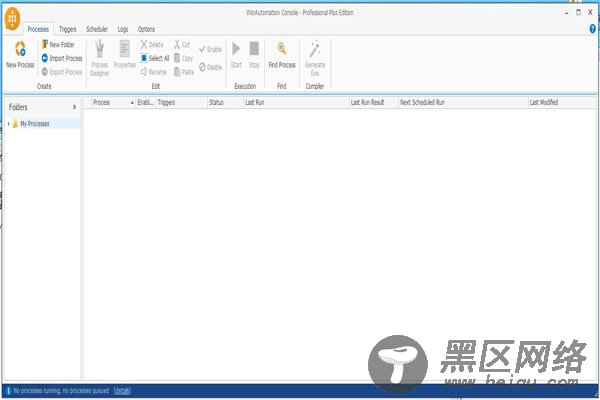
Task: Click Find Process magnifier icon
Action: [282, 49]
